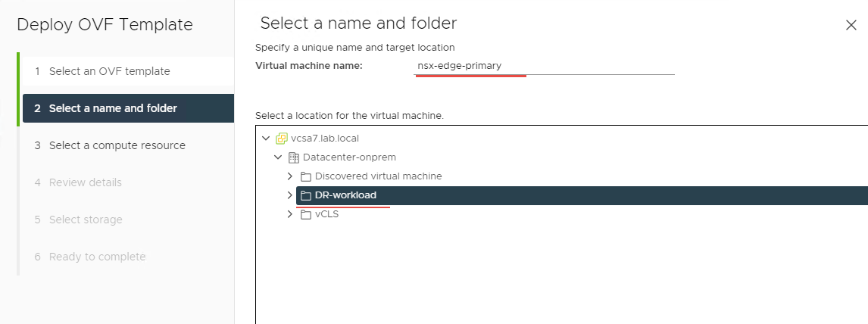The height and width of the screenshot is (324, 868).
Task: Click the datacenter icon next to Datacenter-onprem
Action: click(x=294, y=157)
